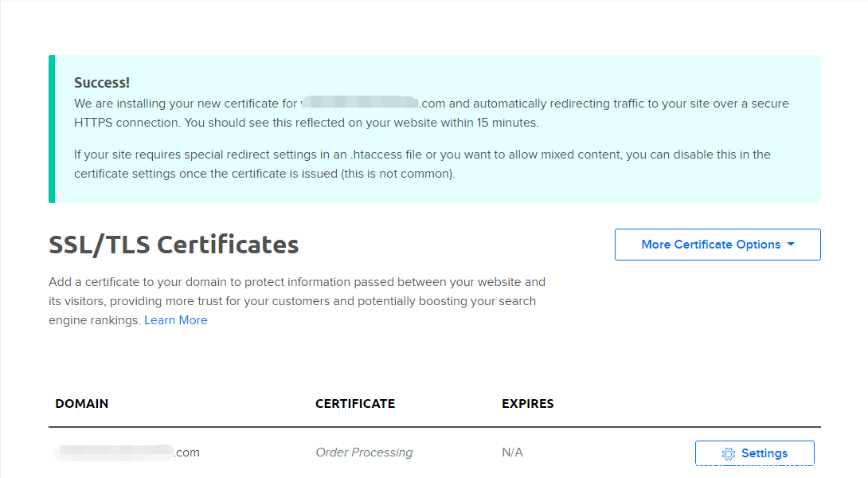Click the Order Processing certificate status
Viewport: 868px width, 478px height.
pos(364,453)
